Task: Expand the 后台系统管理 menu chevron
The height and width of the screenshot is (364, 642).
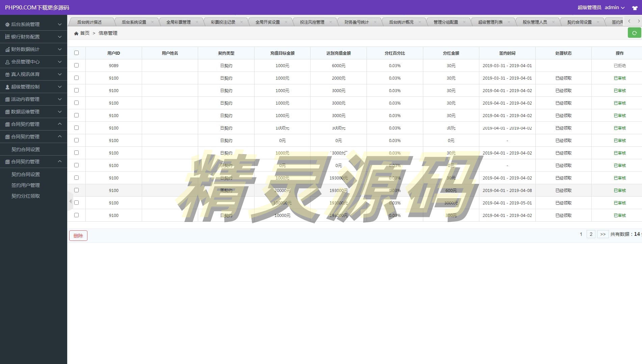Action: [60, 24]
